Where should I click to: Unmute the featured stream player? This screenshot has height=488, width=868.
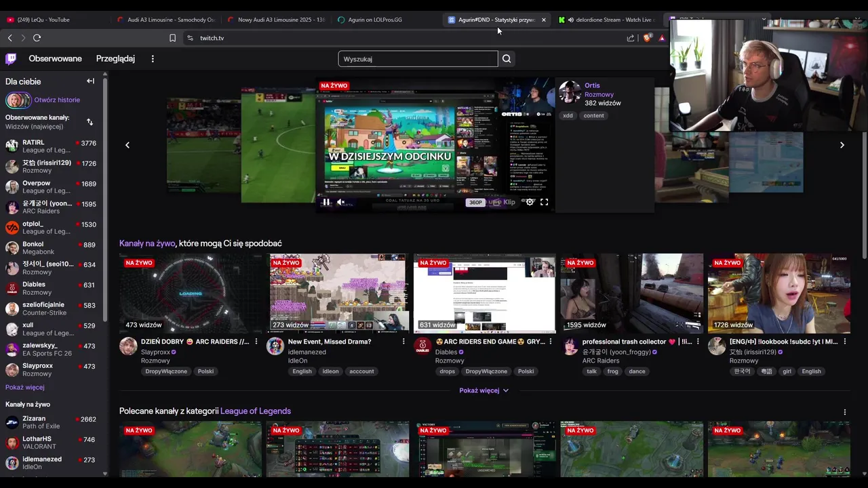(x=341, y=202)
